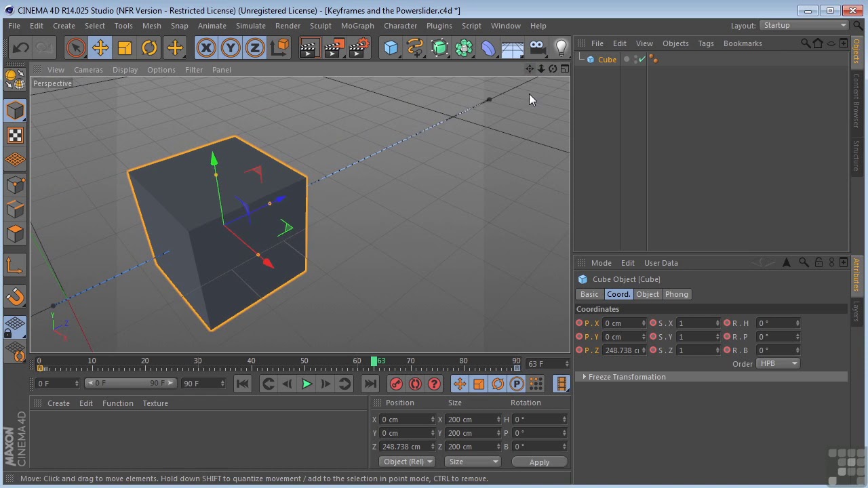Activate the Scale tool in top toolbar
The image size is (868, 488).
pyautogui.click(x=125, y=47)
